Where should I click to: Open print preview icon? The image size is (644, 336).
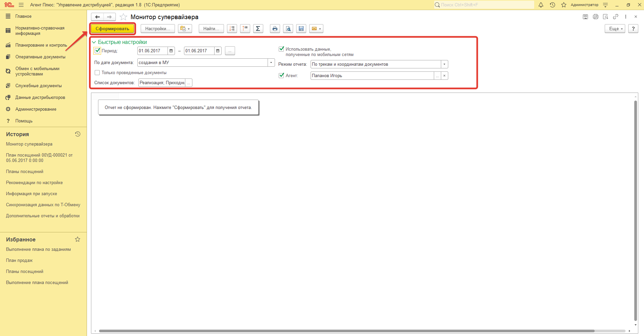coord(288,29)
